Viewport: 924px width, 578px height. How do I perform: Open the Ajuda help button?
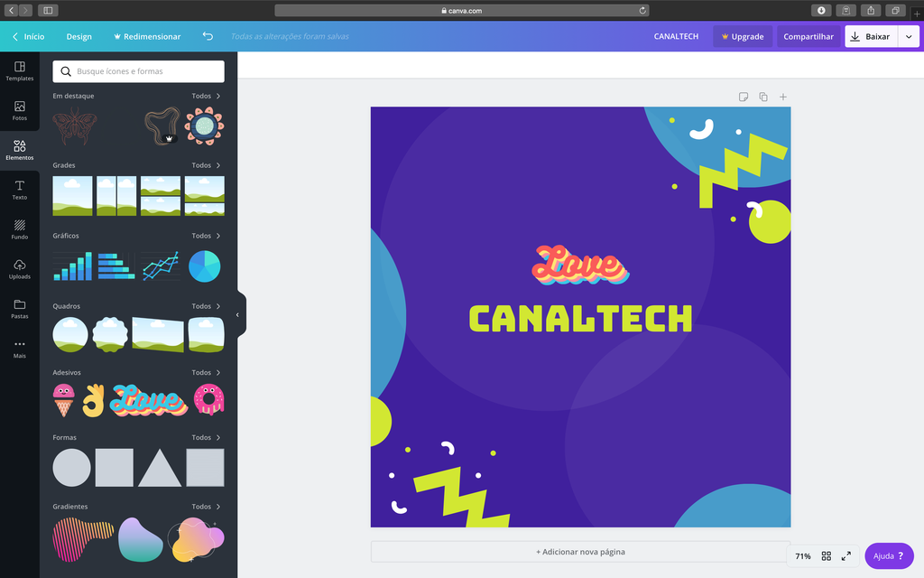point(889,556)
